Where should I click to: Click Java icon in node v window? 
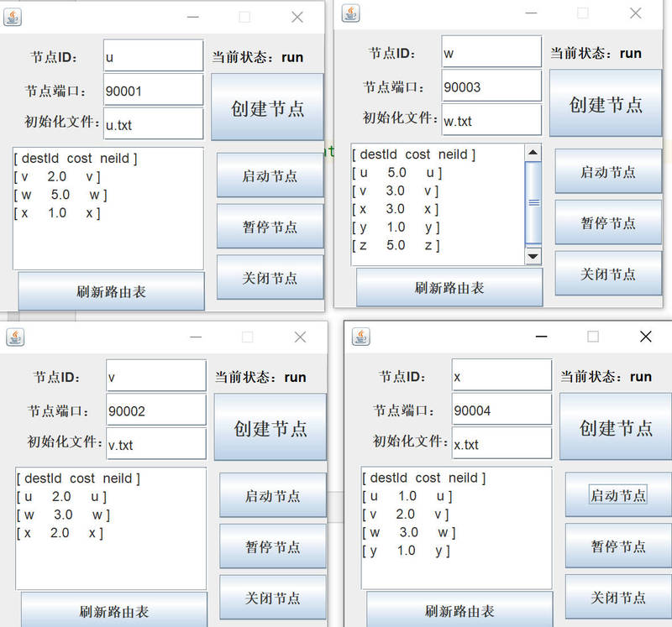pos(15,337)
